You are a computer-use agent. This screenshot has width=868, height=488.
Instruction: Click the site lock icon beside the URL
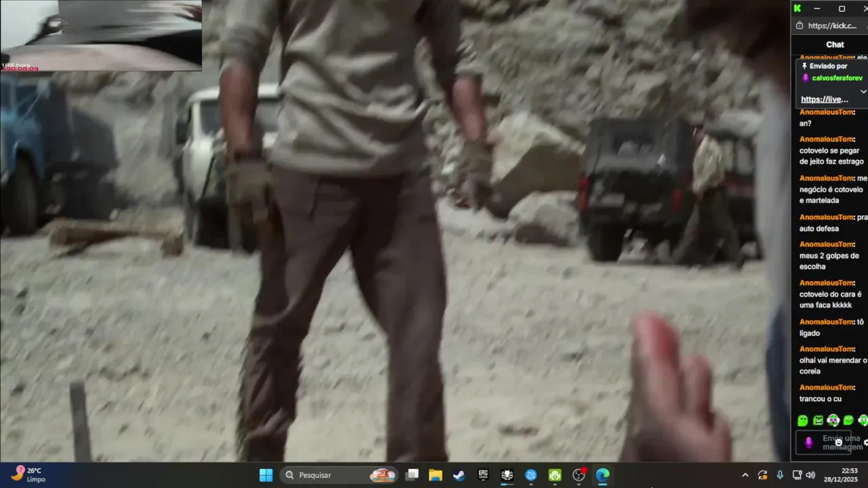pos(799,26)
